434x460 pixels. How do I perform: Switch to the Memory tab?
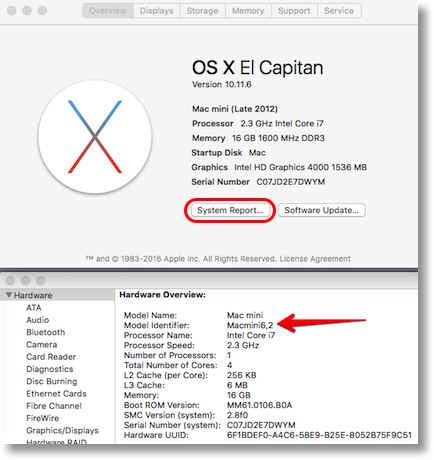[x=248, y=11]
